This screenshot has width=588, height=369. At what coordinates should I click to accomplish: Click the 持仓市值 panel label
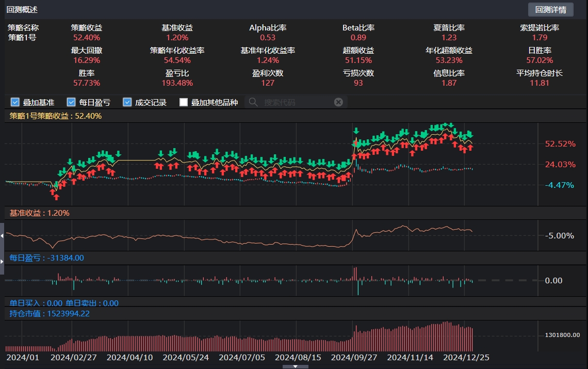coord(50,313)
